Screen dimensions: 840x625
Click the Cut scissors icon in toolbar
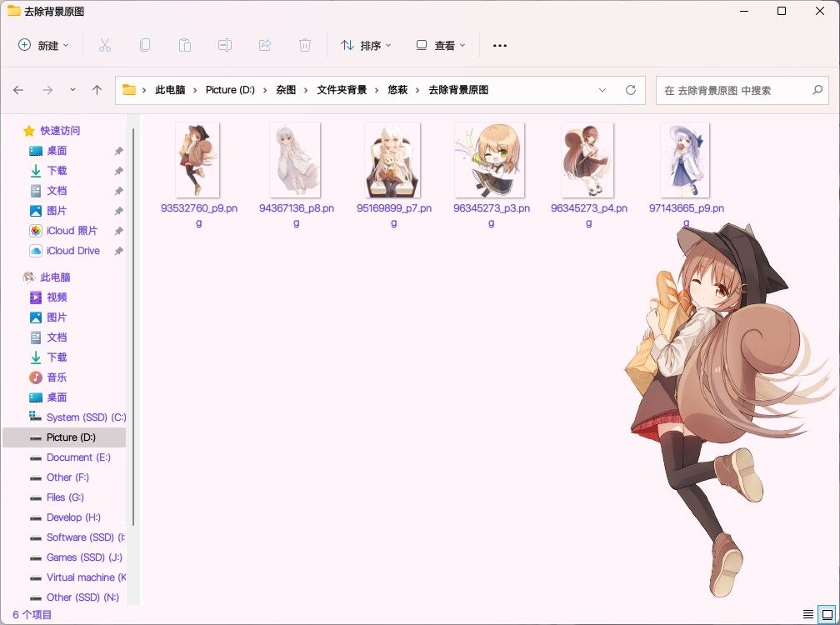coord(104,46)
